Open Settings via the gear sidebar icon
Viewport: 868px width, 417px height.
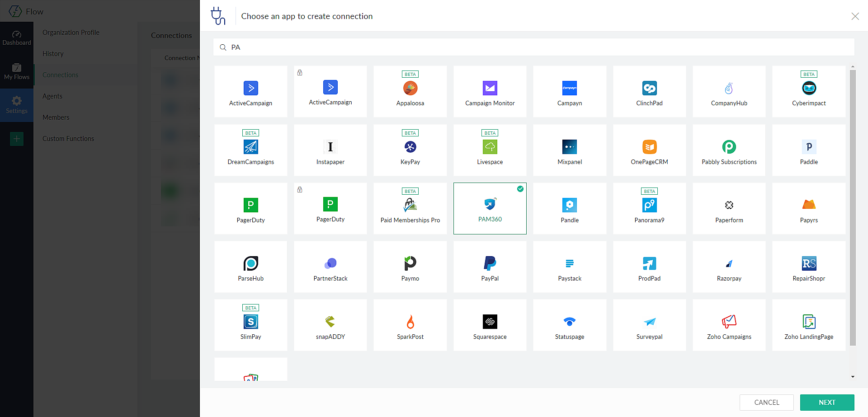coord(17,105)
